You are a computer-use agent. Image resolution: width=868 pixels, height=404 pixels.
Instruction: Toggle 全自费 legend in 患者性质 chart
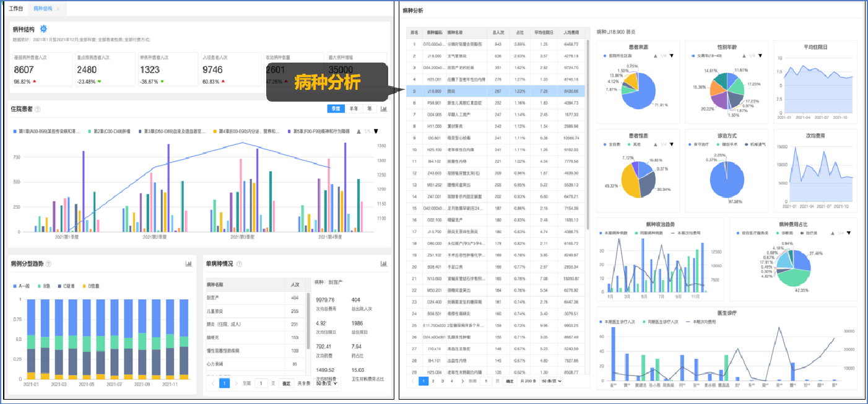pyautogui.click(x=612, y=144)
